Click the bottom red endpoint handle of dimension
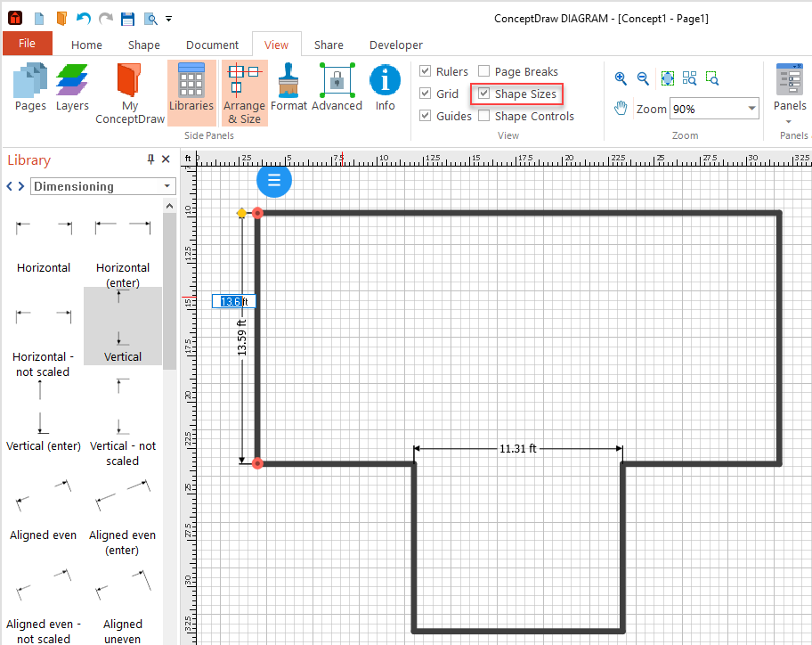The width and height of the screenshot is (812, 645). 257,463
